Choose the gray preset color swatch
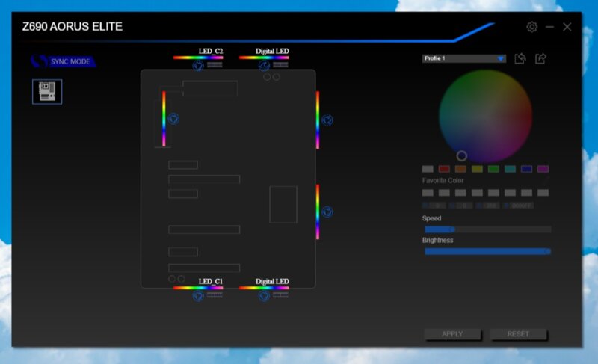This screenshot has width=598, height=364. click(x=428, y=169)
